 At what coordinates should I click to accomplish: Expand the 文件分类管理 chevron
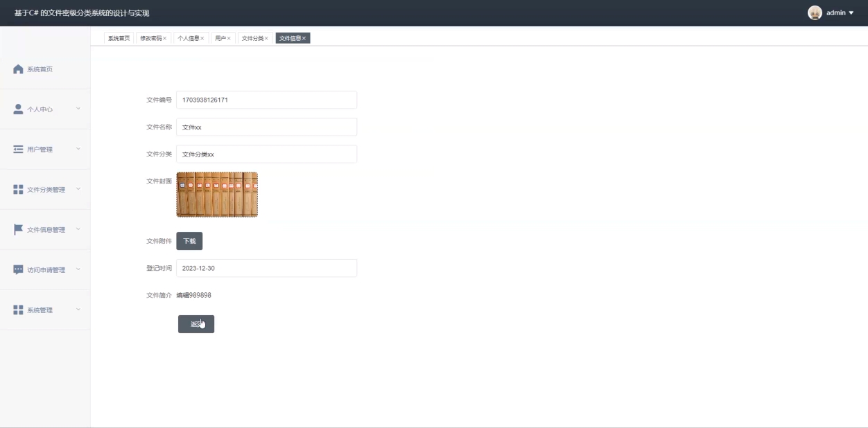coord(78,190)
